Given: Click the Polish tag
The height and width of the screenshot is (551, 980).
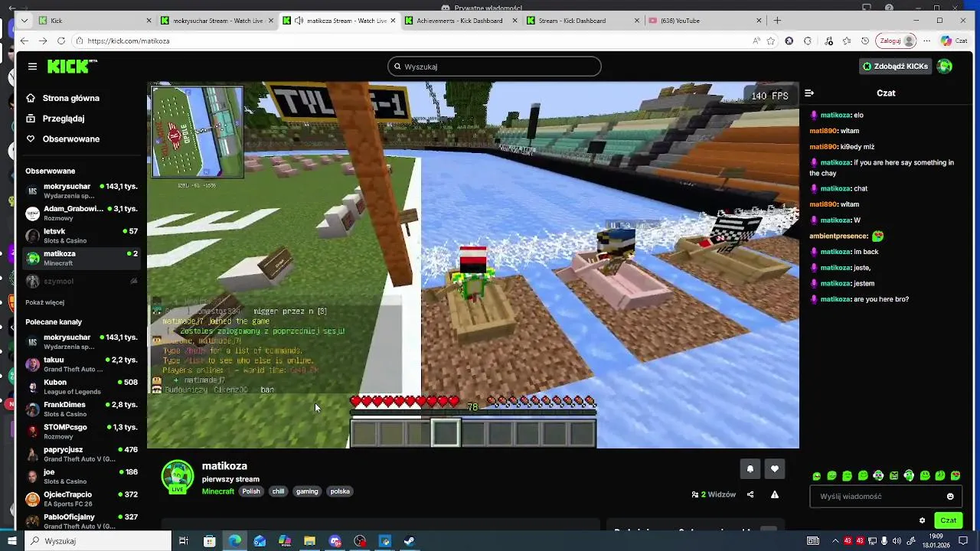Looking at the screenshot, I should [x=251, y=491].
